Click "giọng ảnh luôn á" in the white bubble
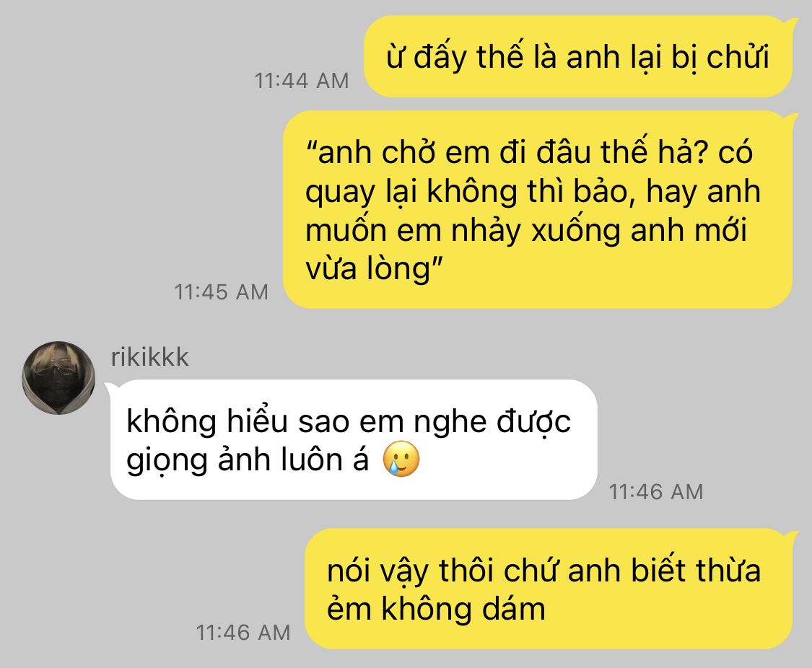Viewport: 812px width, 668px height. pos(248,460)
